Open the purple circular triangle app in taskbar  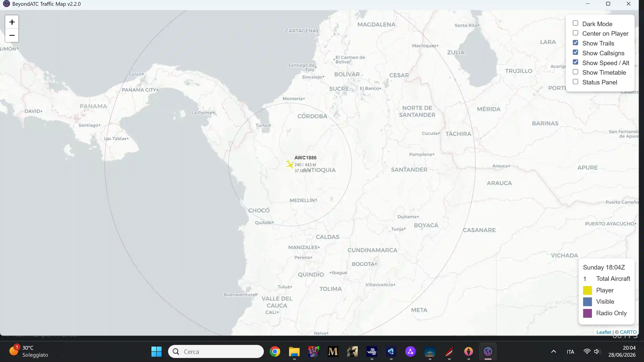[410, 351]
